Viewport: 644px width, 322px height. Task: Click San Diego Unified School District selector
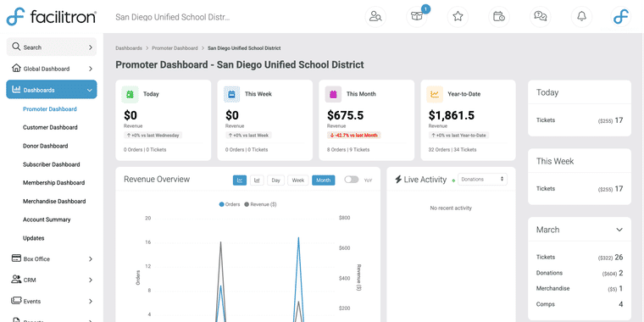pyautogui.click(x=173, y=17)
